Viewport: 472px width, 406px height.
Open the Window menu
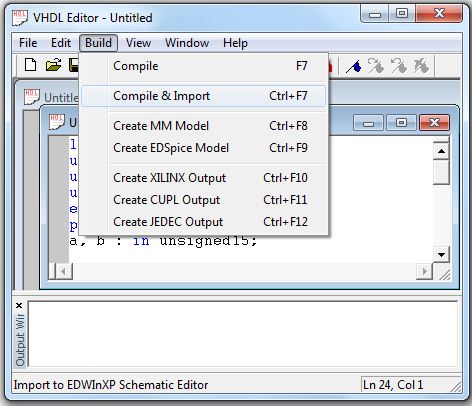click(187, 43)
